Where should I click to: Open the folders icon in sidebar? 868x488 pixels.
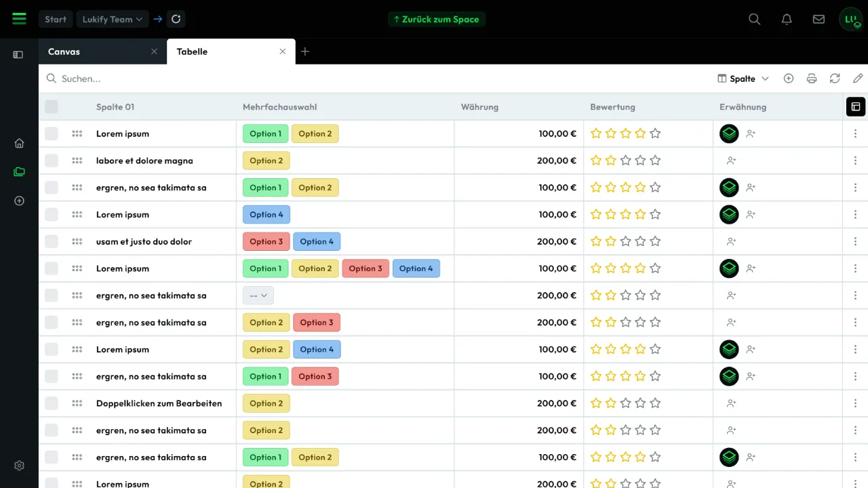19,171
